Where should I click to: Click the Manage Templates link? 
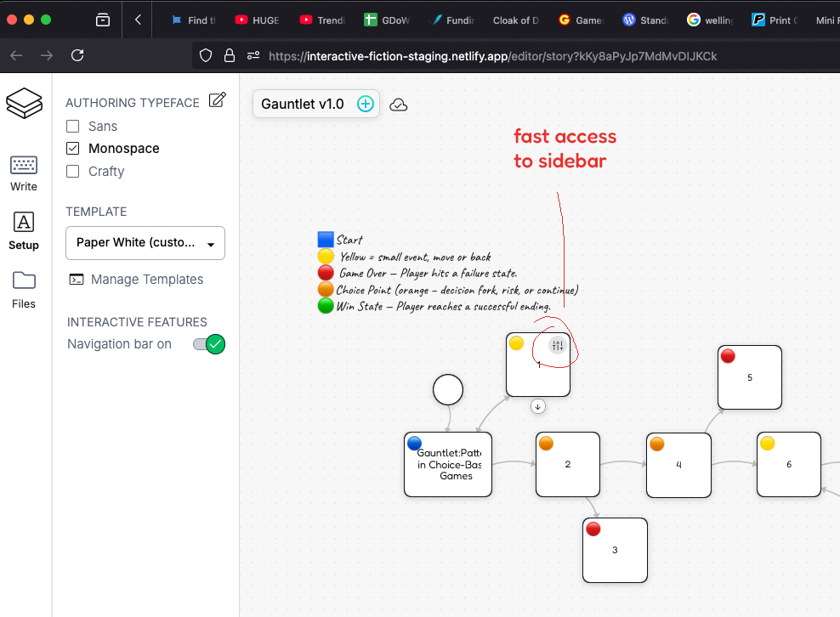tap(147, 279)
